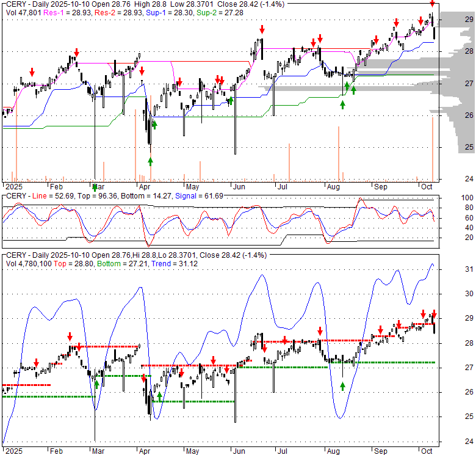Click the Jun month label on top chart axis
The height and width of the screenshot is (455, 476).
pos(240,186)
